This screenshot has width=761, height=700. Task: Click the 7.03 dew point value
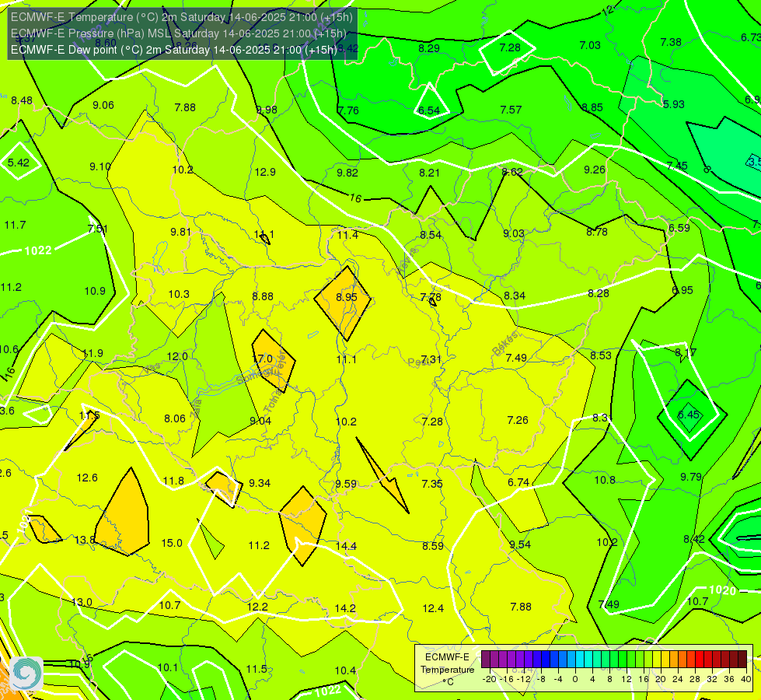[590, 45]
